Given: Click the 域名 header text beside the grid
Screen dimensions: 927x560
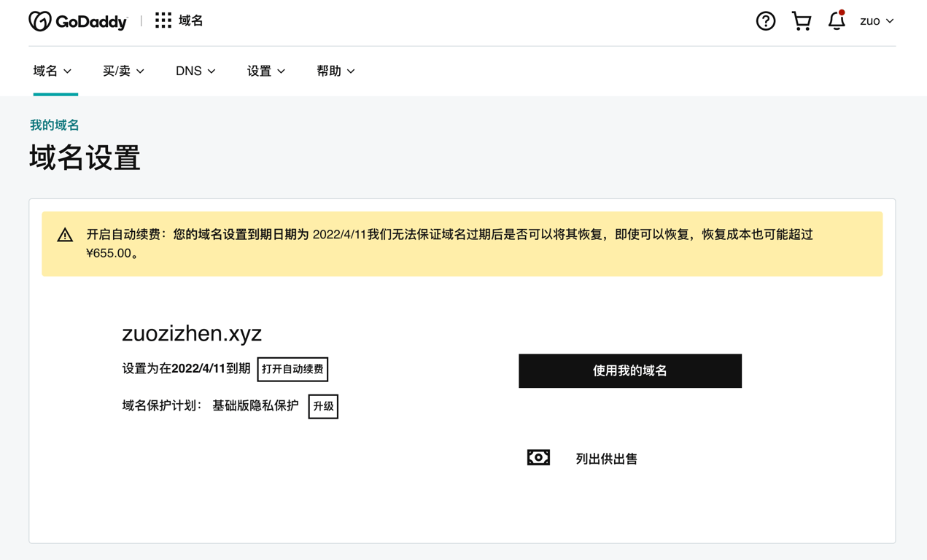Looking at the screenshot, I should tap(191, 20).
